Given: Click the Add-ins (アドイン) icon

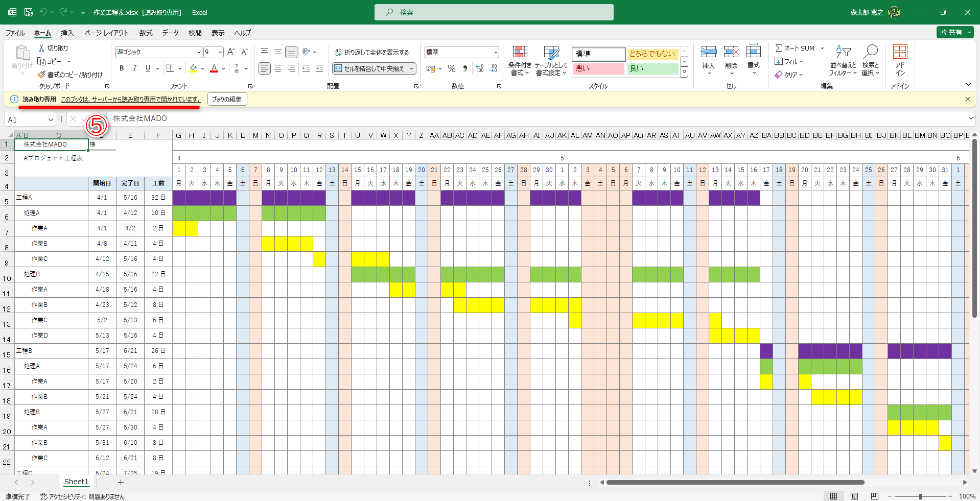Looking at the screenshot, I should 900,52.
